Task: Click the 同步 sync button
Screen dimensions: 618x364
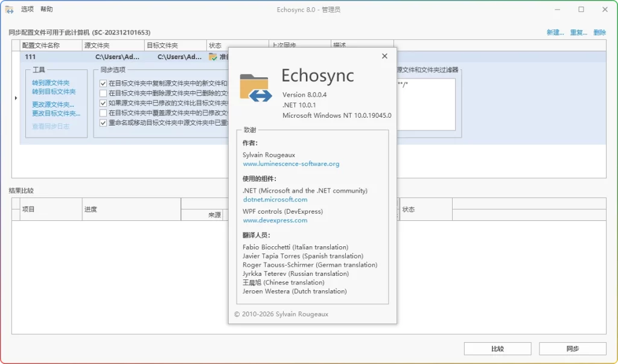Action: tap(572, 348)
